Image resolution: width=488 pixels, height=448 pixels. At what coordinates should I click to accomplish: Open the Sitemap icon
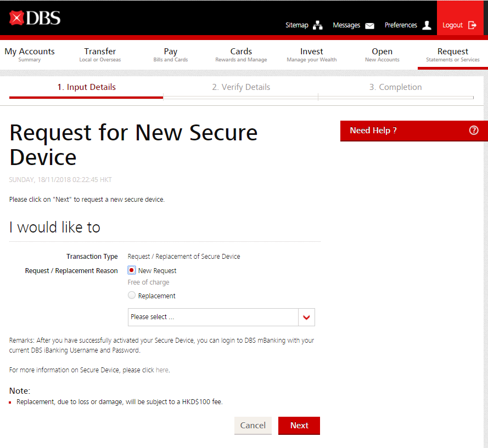click(x=318, y=25)
